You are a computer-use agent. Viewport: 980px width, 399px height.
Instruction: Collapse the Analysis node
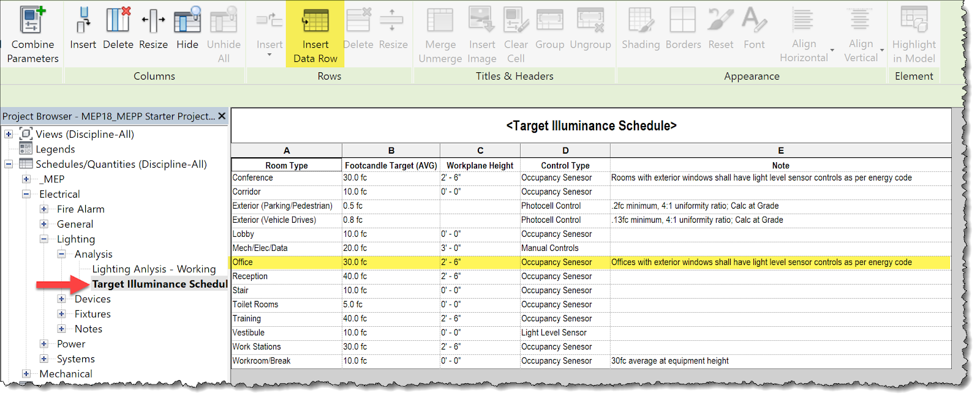tap(61, 254)
